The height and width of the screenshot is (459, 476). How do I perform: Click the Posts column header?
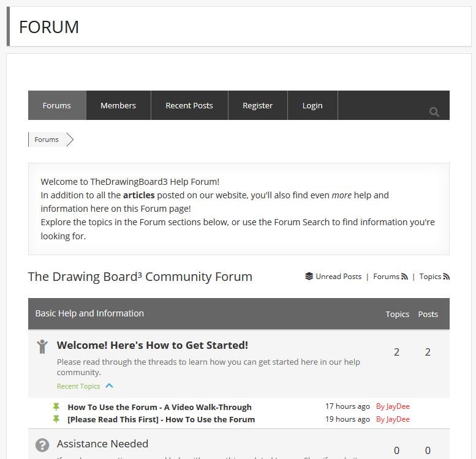pyautogui.click(x=428, y=314)
